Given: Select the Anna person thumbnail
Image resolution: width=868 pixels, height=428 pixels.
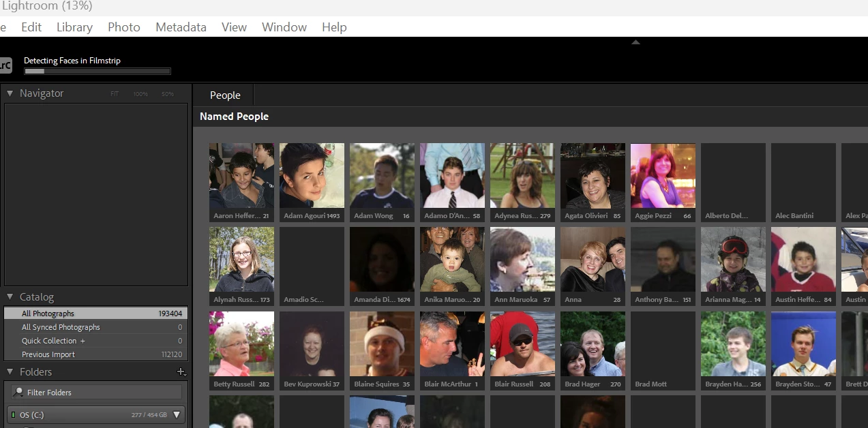Looking at the screenshot, I should coord(593,259).
